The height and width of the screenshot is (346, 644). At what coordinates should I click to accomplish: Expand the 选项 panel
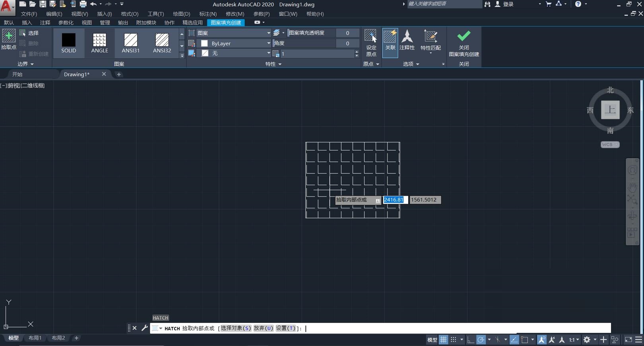pos(411,64)
